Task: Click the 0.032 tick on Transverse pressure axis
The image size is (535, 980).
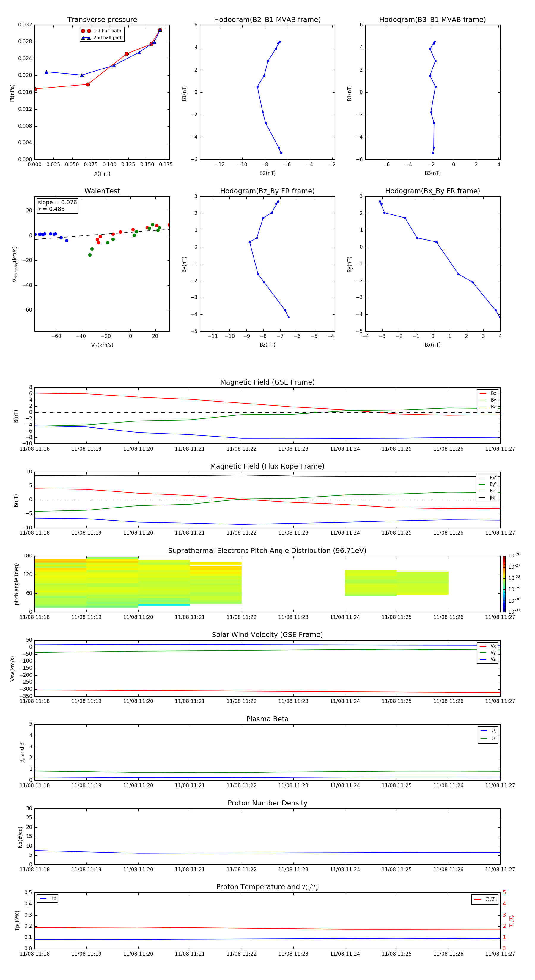Action: coord(25,25)
